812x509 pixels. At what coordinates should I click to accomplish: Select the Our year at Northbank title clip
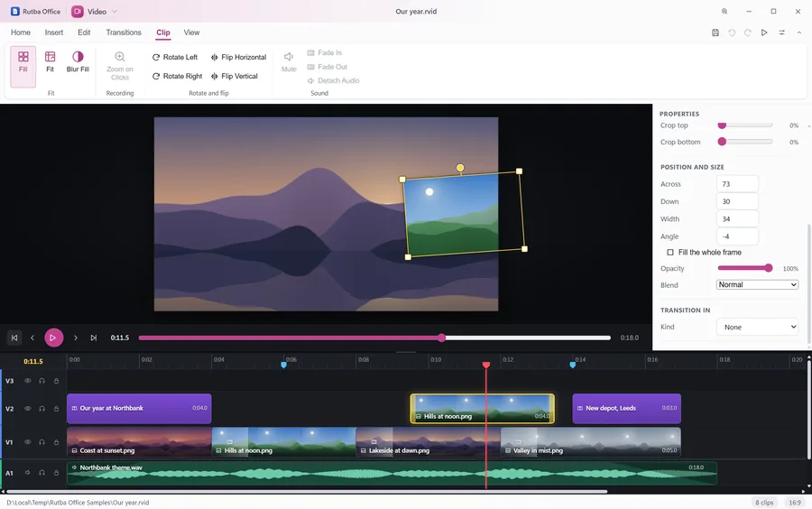coord(139,409)
